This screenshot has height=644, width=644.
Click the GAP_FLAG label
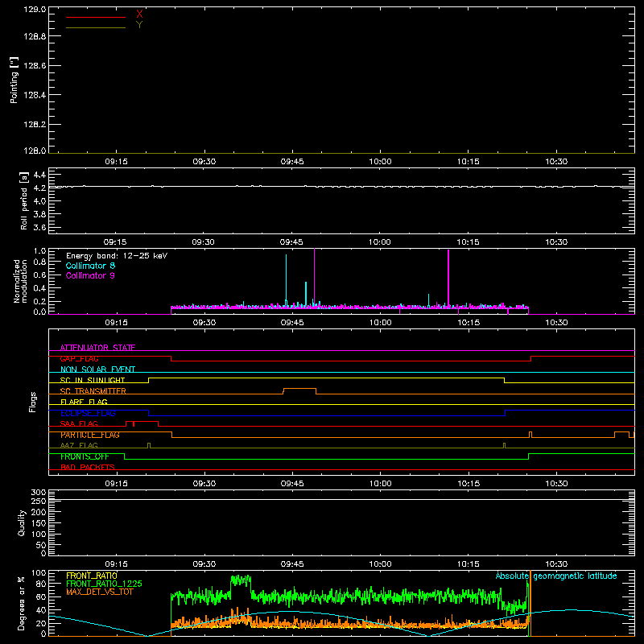click(x=79, y=358)
